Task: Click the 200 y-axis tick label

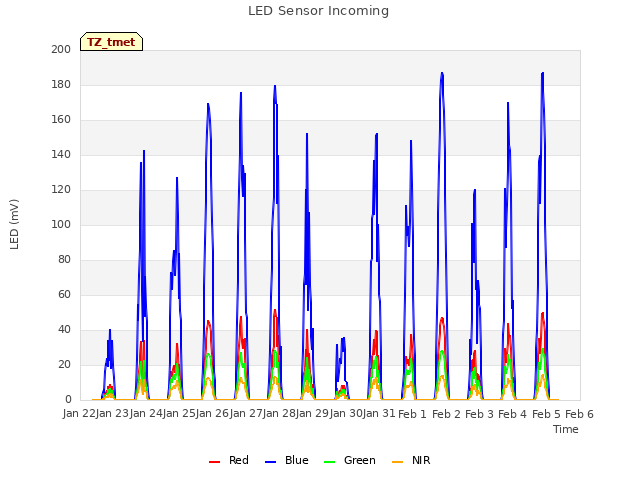Action: [x=61, y=49]
